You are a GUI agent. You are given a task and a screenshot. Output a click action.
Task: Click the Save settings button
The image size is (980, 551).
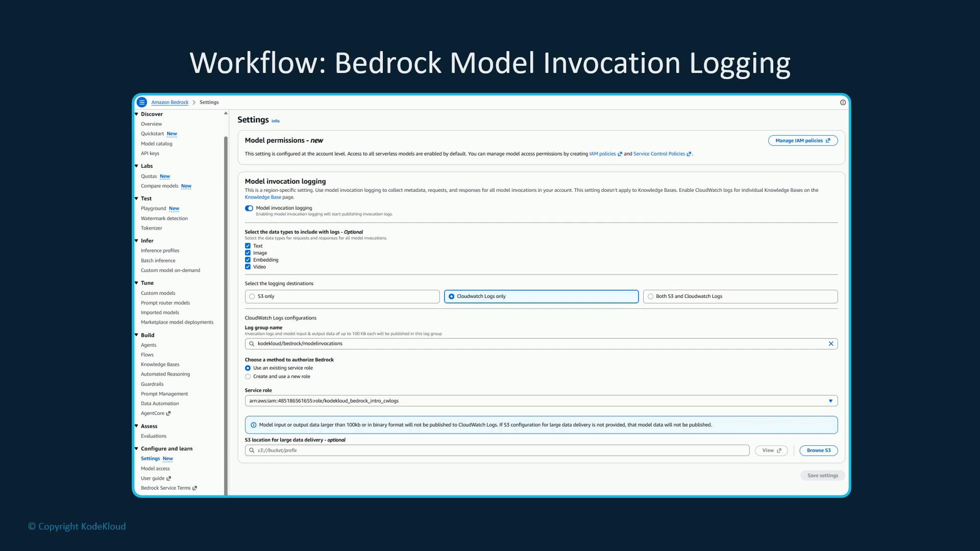pos(823,475)
